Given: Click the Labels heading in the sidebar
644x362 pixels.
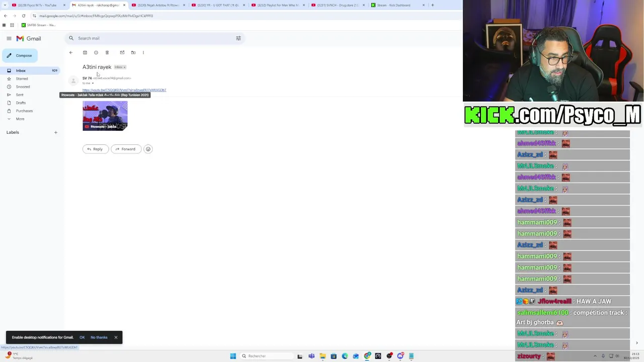Looking at the screenshot, I should click(13, 132).
